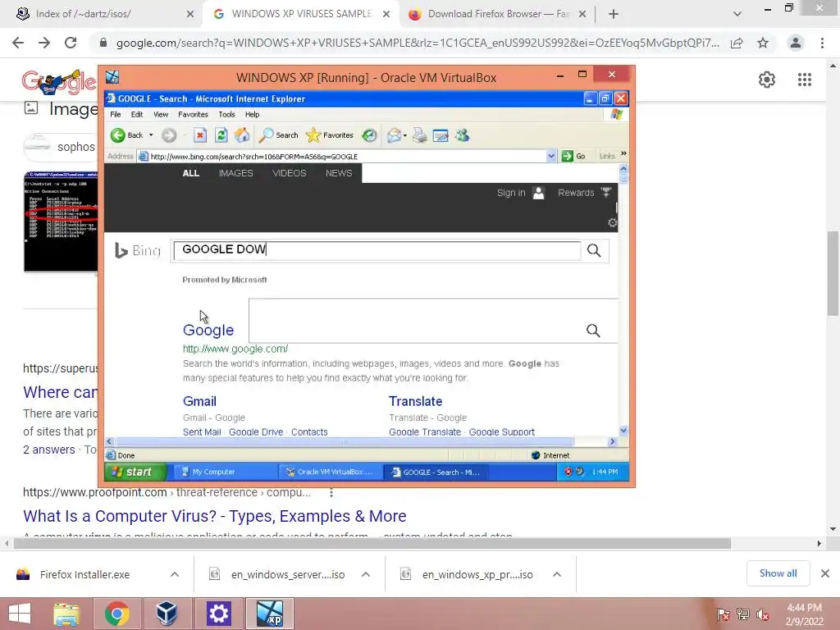The width and height of the screenshot is (840, 630).
Task: Bookmark this page with the star icon
Action: point(763,43)
